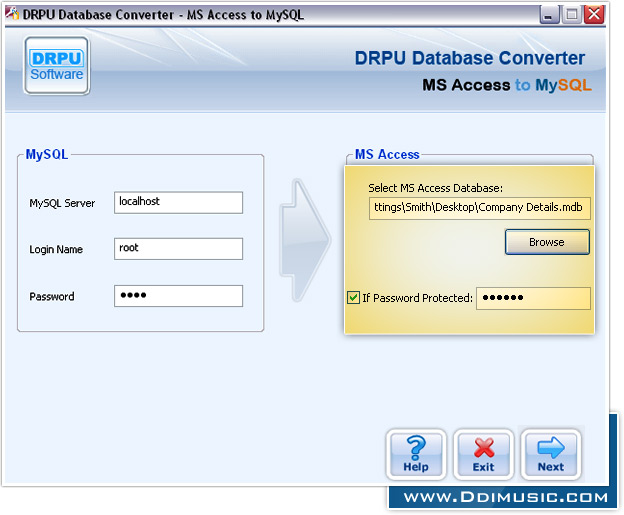Click the Select MS Access Database label

tap(435, 188)
